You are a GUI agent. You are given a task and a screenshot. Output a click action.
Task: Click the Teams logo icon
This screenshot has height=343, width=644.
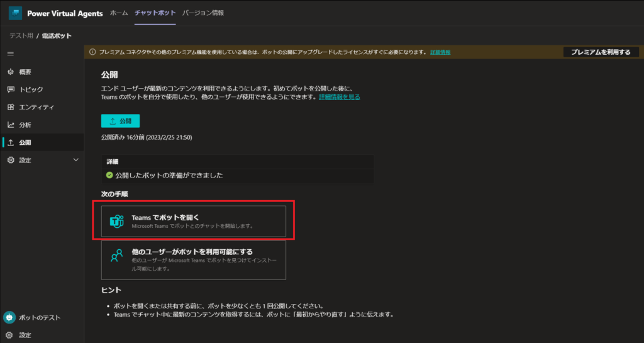(116, 221)
